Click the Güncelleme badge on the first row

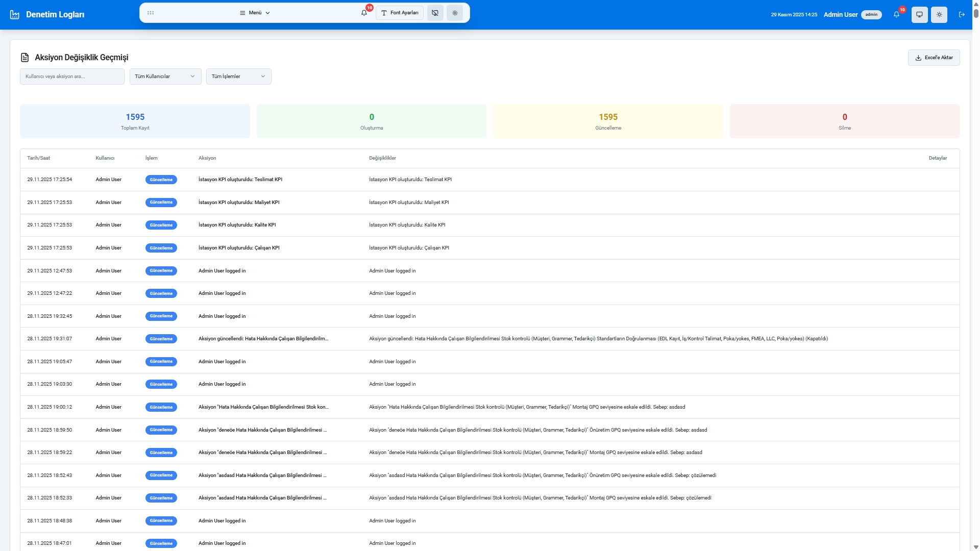[161, 180]
